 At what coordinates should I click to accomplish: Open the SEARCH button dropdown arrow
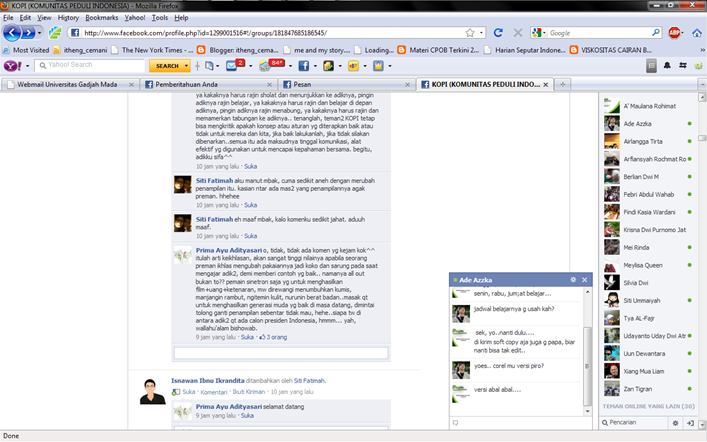click(x=187, y=66)
